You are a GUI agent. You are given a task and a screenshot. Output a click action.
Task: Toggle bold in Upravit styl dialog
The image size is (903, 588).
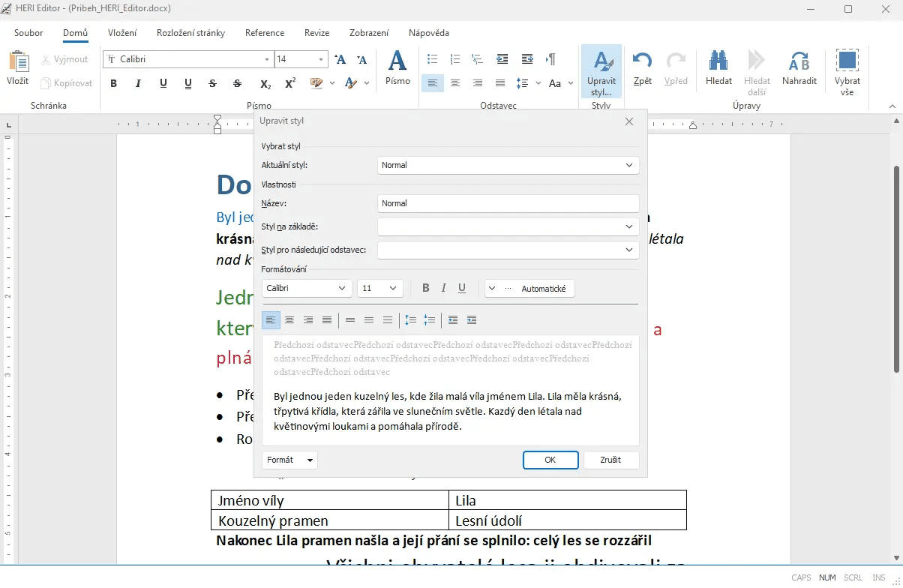426,288
